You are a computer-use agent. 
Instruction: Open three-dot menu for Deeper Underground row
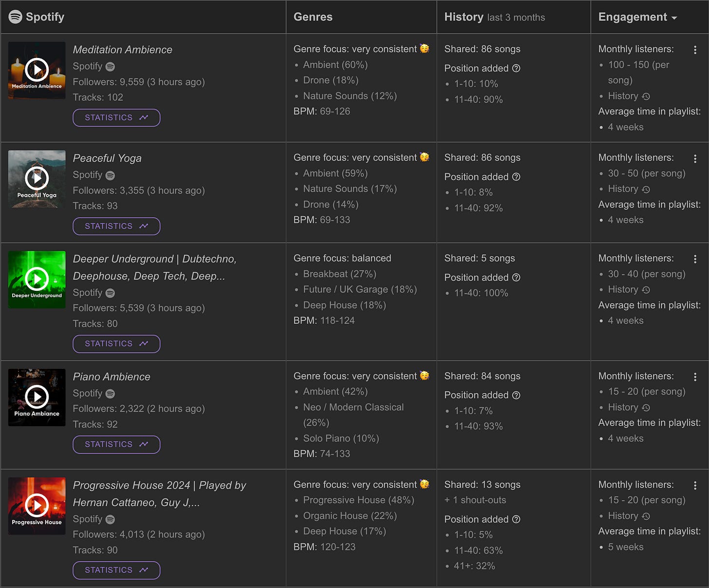(x=695, y=259)
